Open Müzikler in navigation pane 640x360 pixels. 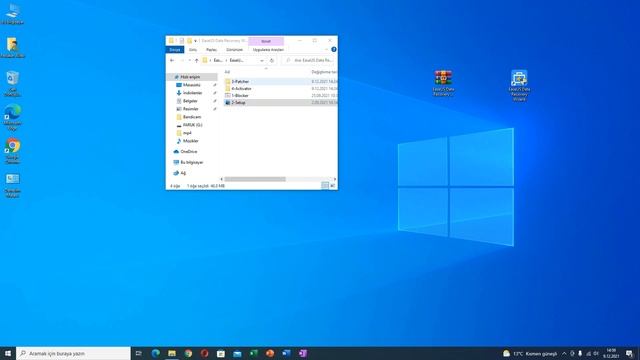coord(191,141)
